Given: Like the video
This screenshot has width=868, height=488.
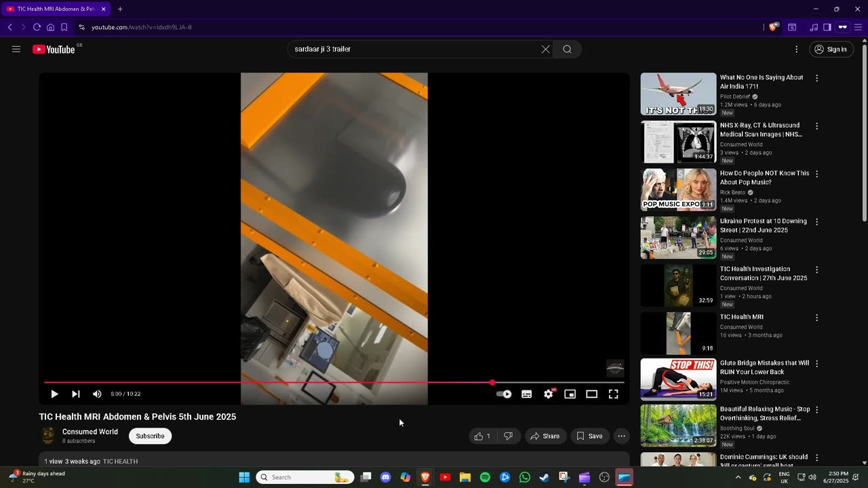Looking at the screenshot, I should (482, 436).
